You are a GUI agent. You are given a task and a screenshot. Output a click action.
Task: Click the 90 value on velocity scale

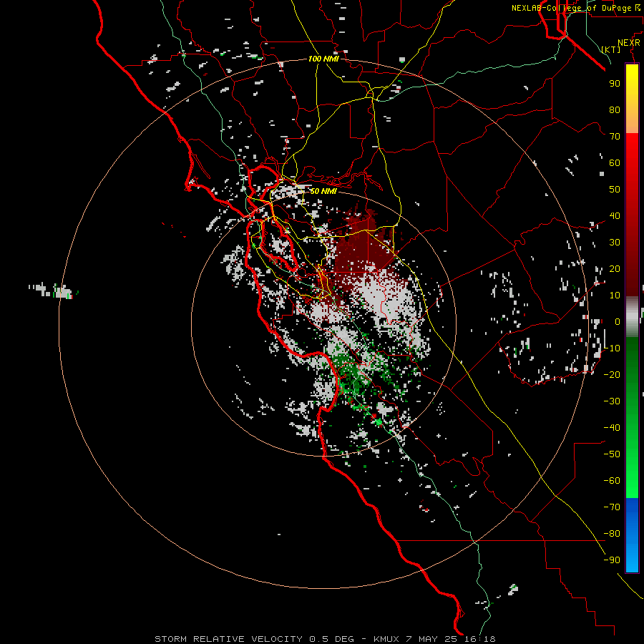coord(615,84)
